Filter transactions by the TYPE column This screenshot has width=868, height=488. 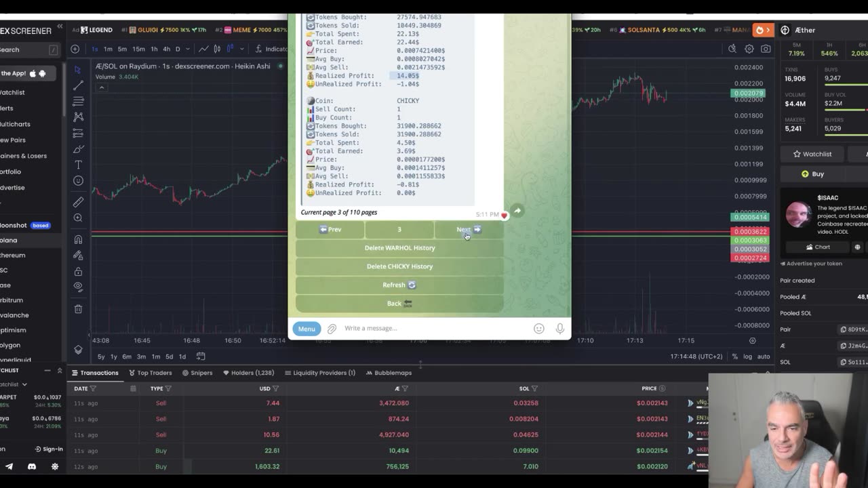click(168, 389)
